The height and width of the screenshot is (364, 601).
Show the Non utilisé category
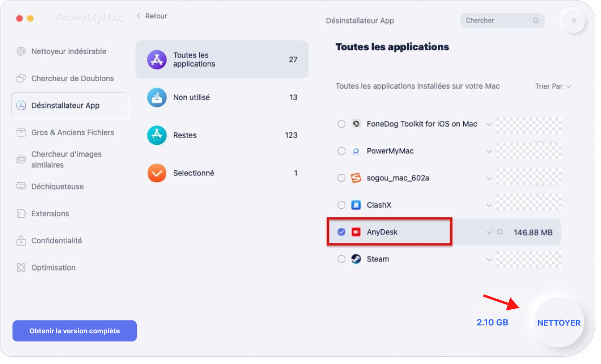click(x=222, y=97)
